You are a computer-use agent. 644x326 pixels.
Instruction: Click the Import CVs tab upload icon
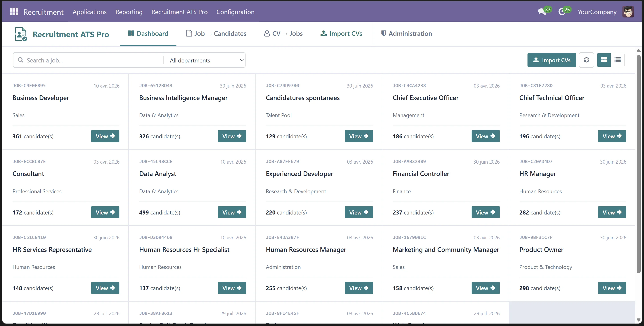click(324, 33)
